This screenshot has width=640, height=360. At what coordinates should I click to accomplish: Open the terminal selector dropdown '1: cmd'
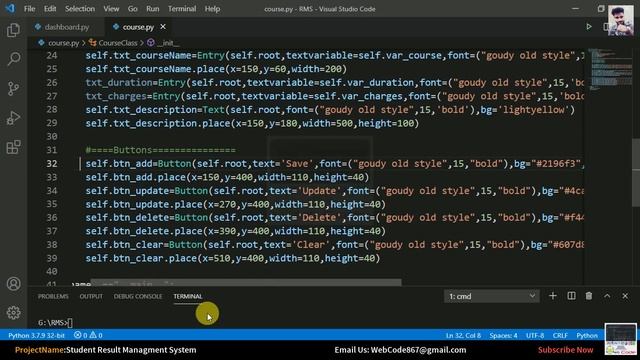click(x=491, y=296)
